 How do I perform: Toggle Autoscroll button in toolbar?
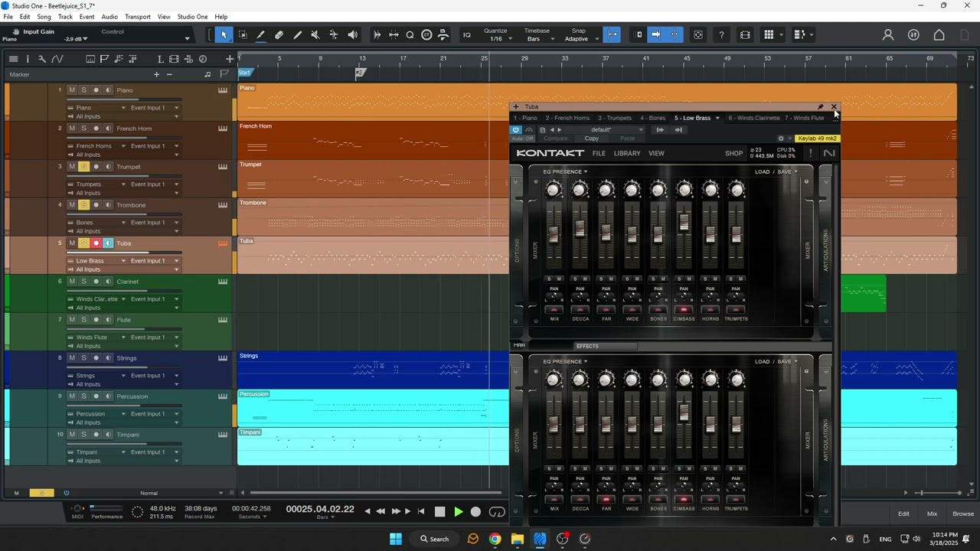tap(655, 34)
